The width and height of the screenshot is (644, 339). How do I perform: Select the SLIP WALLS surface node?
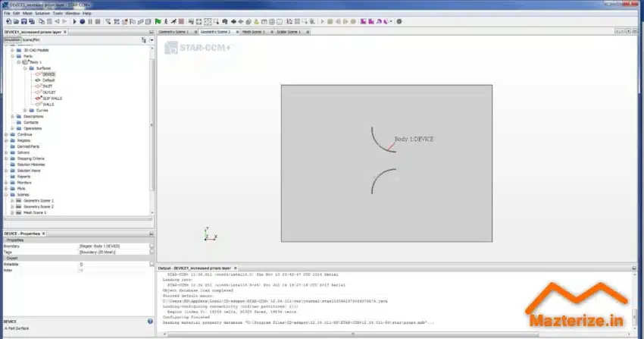click(52, 98)
